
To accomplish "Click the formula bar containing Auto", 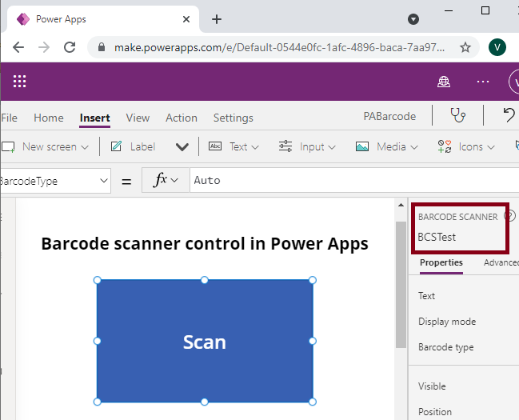I will point(354,180).
